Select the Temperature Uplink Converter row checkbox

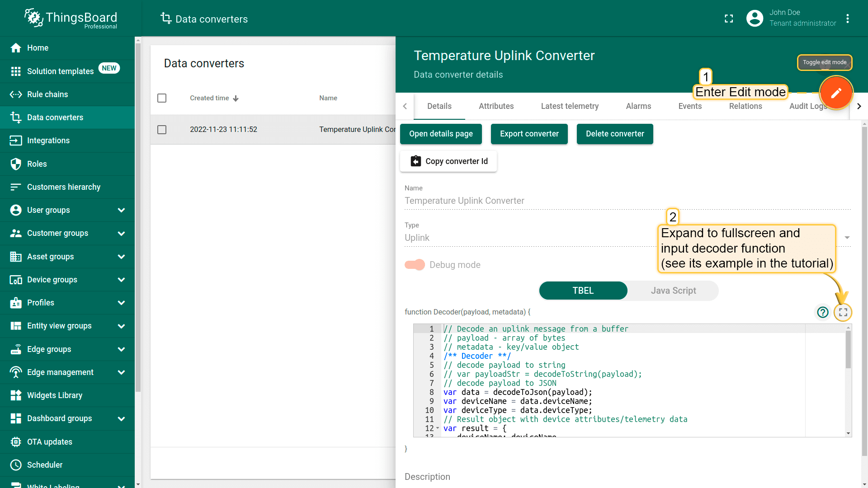(162, 130)
